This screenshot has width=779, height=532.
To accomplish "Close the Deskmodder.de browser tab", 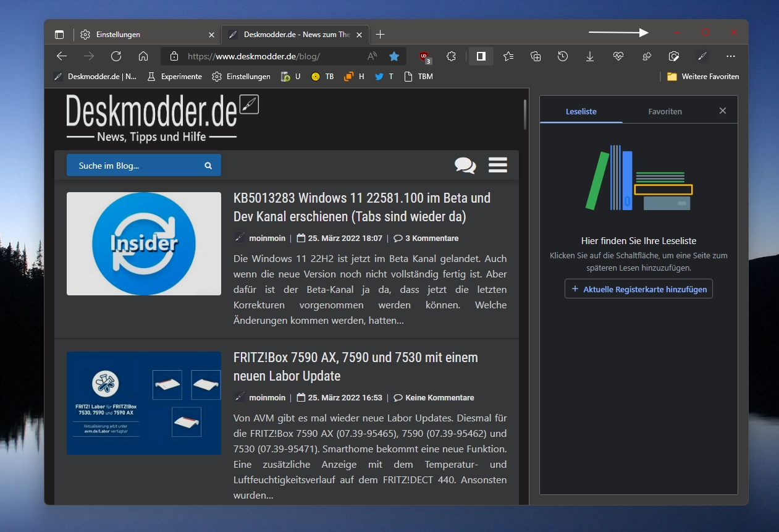I will (x=360, y=35).
